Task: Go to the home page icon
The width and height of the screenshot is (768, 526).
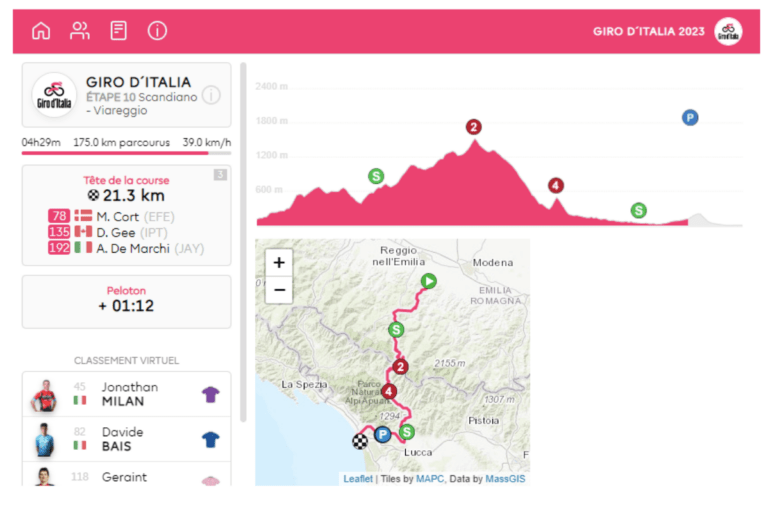Action: (x=41, y=30)
